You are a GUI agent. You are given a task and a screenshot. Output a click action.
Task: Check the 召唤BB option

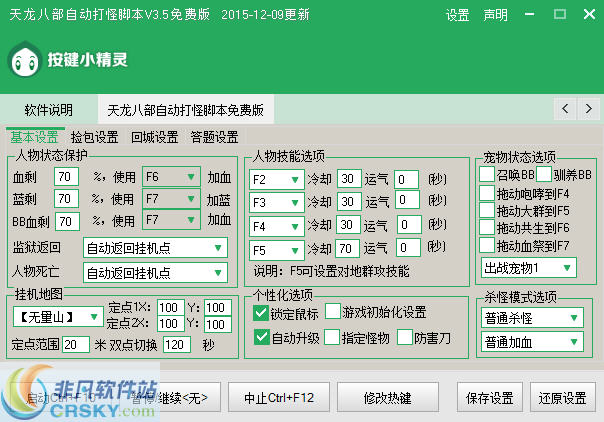click(x=487, y=174)
